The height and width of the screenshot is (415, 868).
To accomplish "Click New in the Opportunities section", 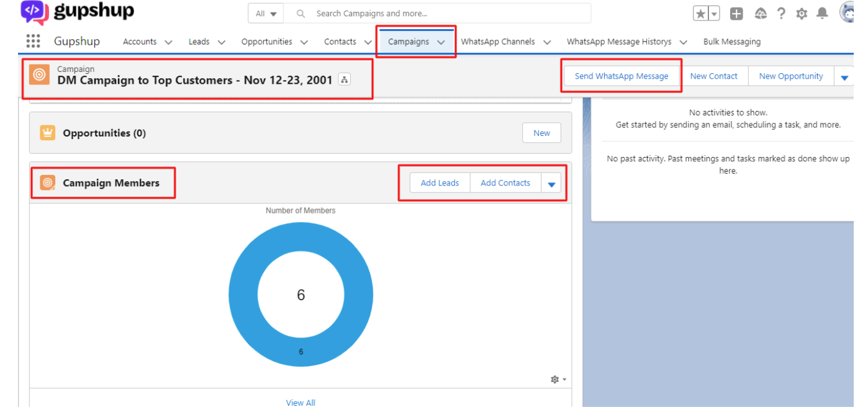I will [x=541, y=133].
